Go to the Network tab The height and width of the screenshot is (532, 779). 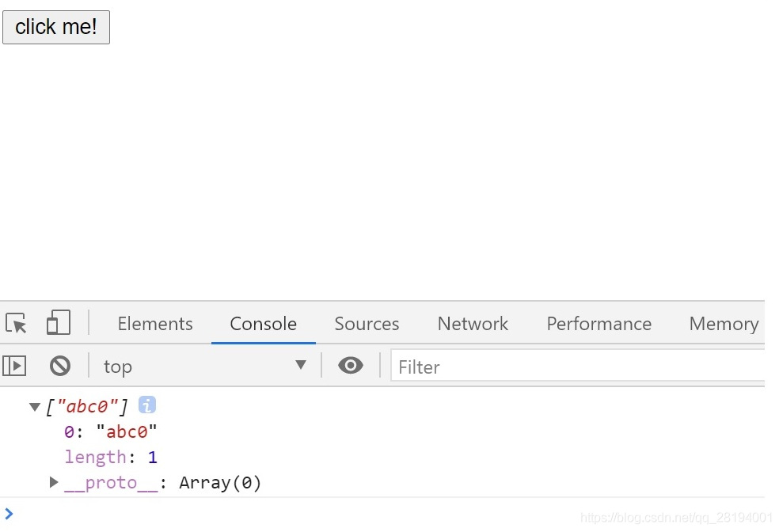click(473, 324)
